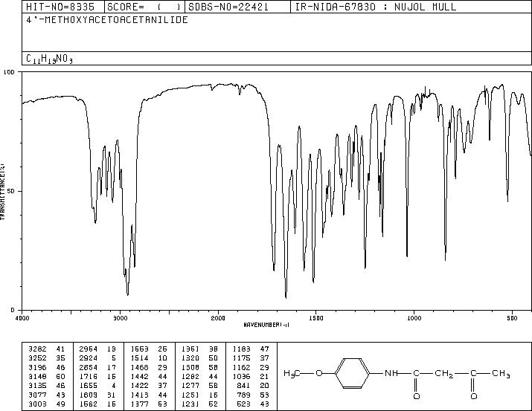Click the 2000 wavenumber axis label
Viewport: 532px width, 411px height.
(218, 318)
